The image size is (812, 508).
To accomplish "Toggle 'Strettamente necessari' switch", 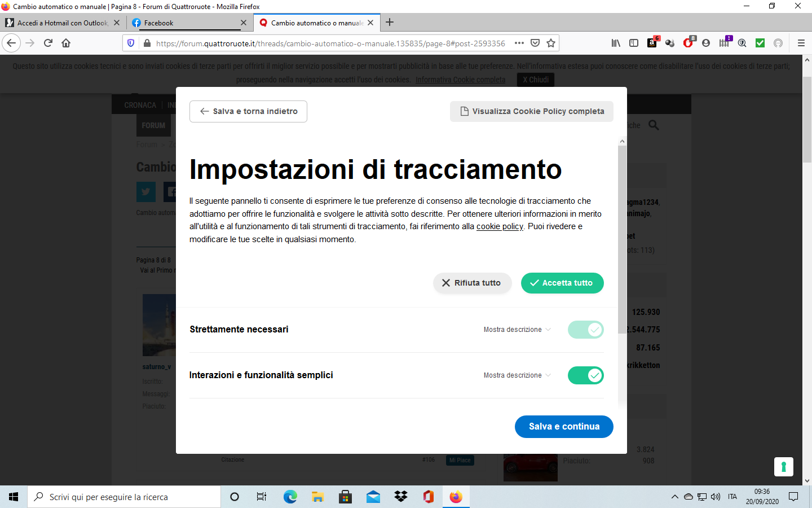I will click(586, 330).
